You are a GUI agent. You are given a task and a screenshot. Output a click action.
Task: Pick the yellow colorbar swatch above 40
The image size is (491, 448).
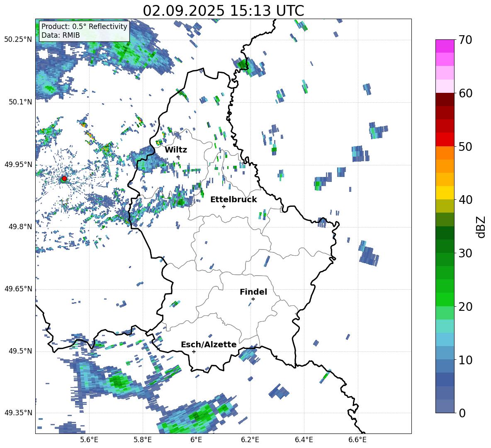tap(445, 193)
